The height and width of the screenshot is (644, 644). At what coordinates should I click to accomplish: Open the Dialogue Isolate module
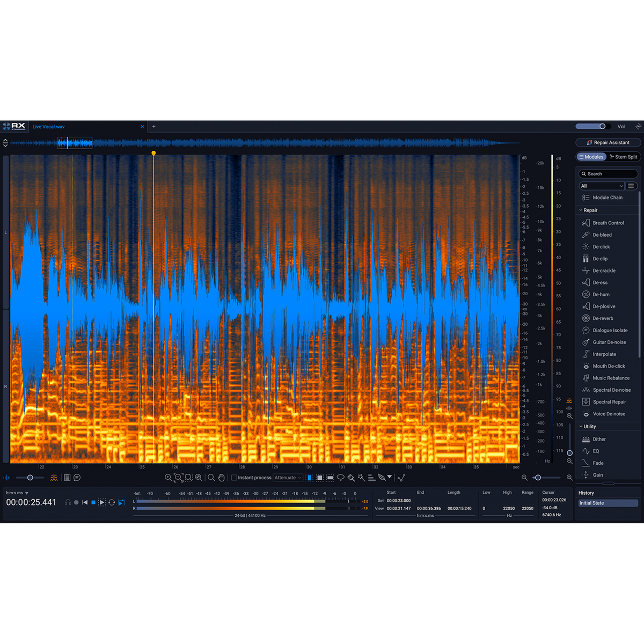click(x=605, y=330)
